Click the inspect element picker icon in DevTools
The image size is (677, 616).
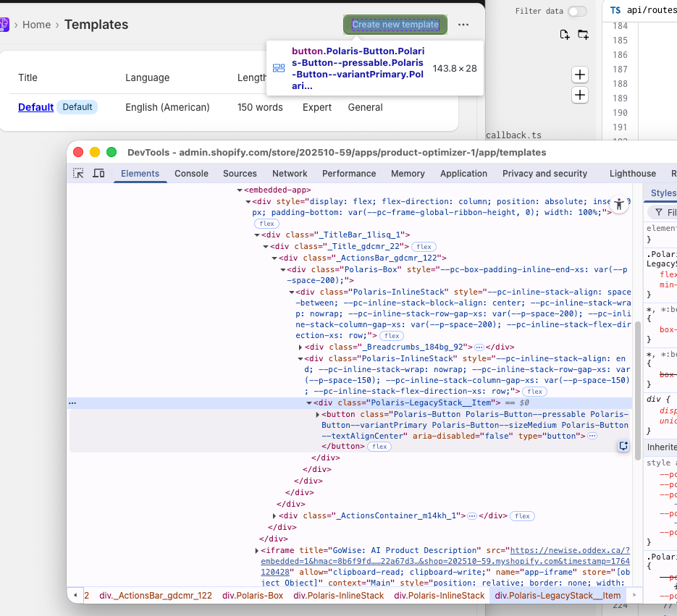78,174
